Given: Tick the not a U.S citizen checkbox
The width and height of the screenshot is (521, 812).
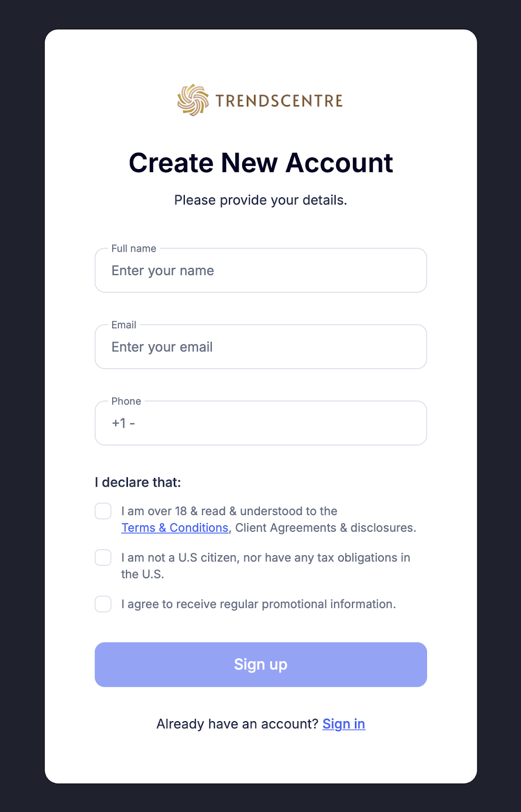Looking at the screenshot, I should coord(103,557).
